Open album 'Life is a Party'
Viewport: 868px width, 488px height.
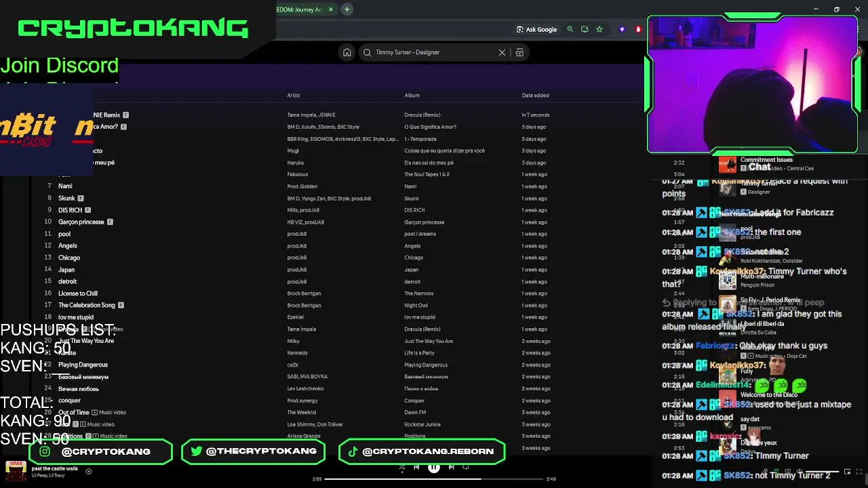420,353
